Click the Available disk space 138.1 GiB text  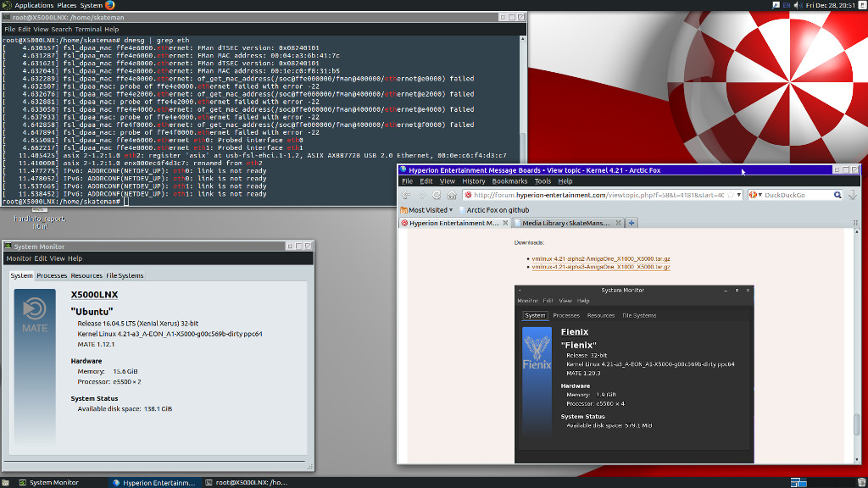click(x=125, y=409)
